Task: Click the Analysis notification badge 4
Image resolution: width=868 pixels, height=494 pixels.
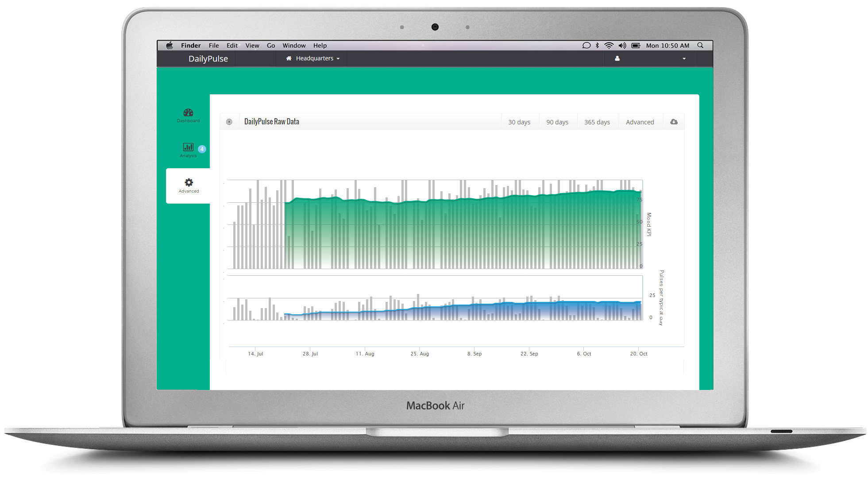Action: (202, 149)
